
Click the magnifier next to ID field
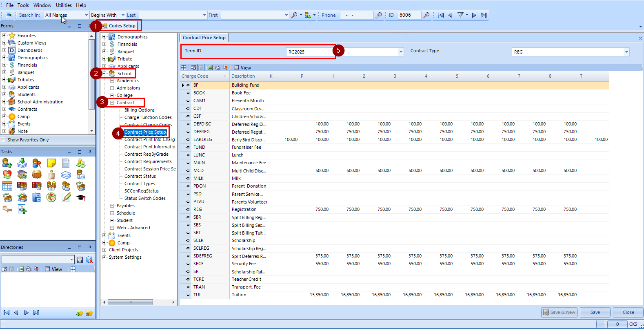(x=426, y=15)
